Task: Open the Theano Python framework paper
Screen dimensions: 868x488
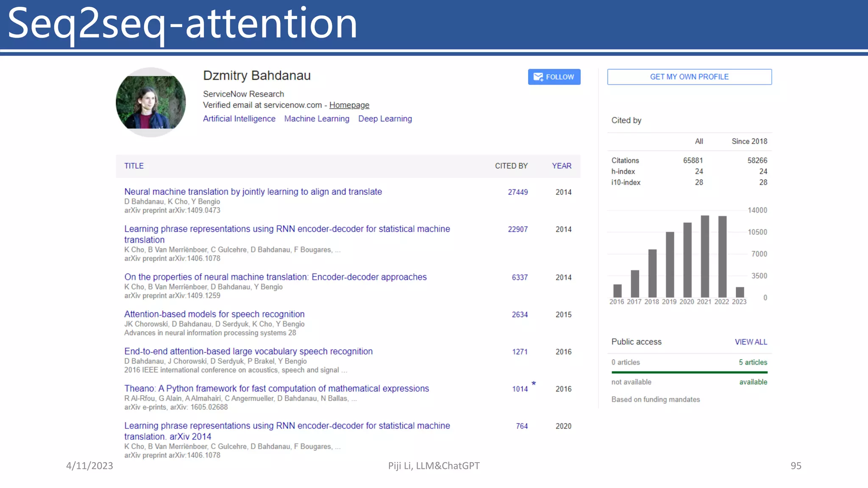Action: tap(276, 388)
